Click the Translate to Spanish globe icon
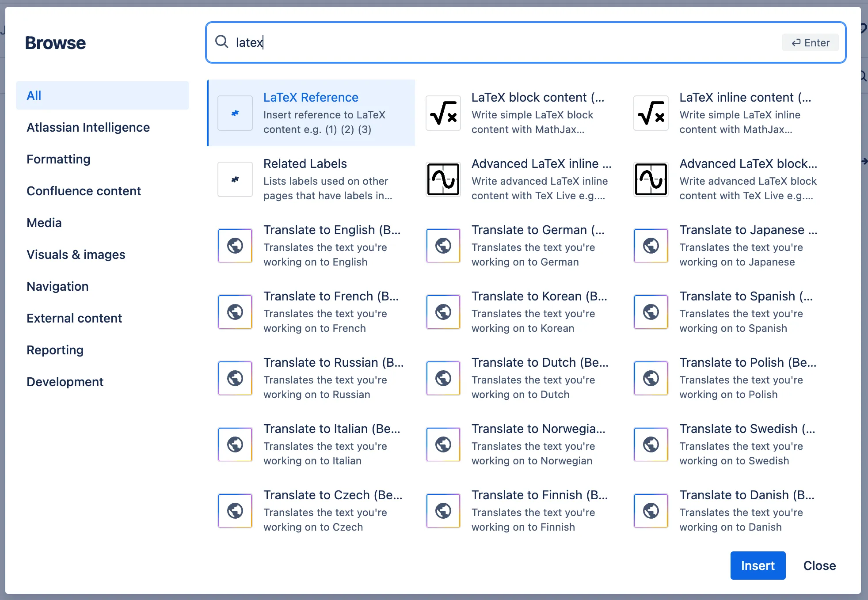 (x=651, y=312)
